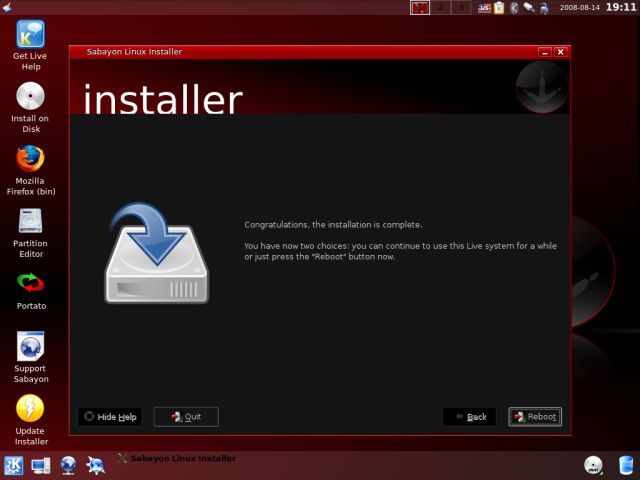
Task: Click the network plug tray icon
Action: (529, 7)
